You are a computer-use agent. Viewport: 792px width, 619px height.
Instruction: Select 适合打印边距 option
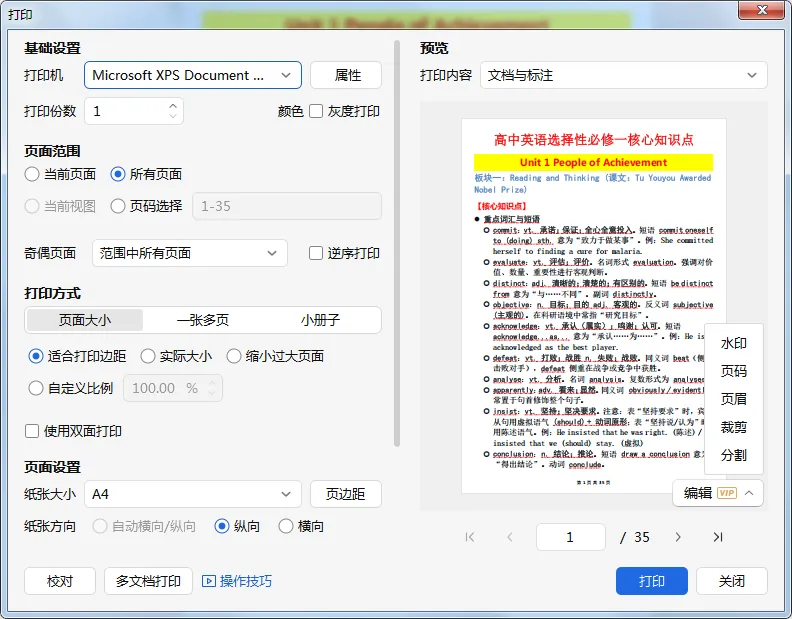pos(36,356)
